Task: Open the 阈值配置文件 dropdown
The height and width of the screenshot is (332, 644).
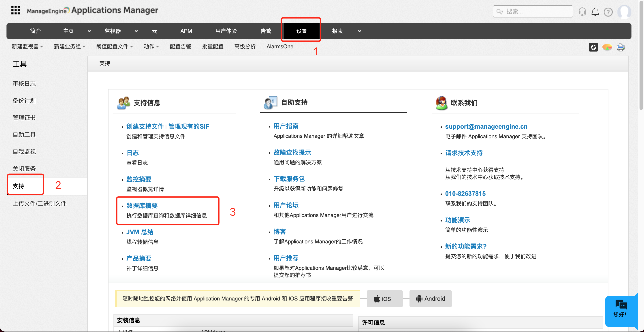Action: 115,47
